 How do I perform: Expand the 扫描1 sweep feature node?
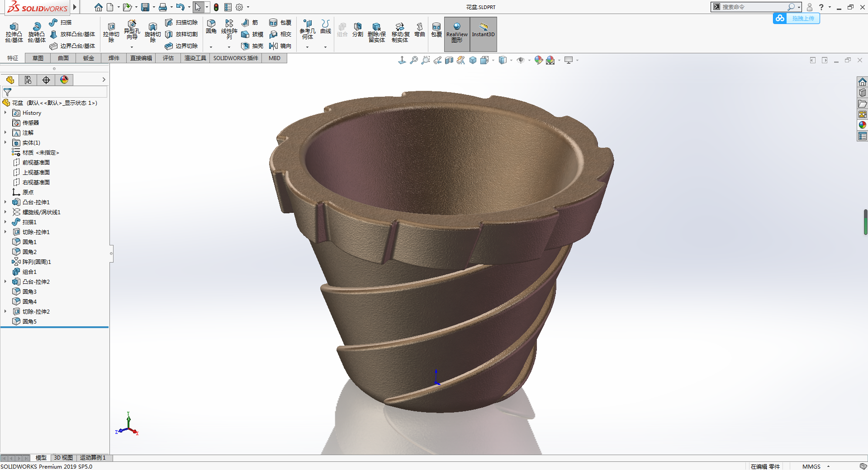(x=5, y=222)
